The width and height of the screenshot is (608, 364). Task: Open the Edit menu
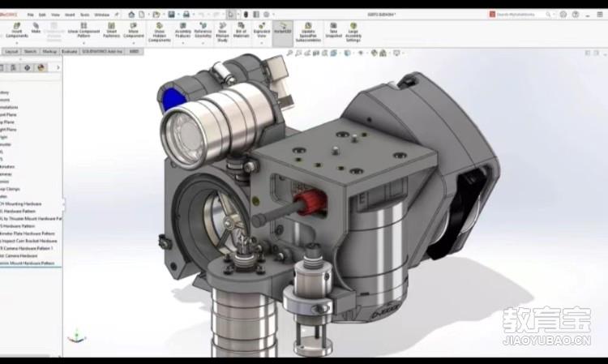click(42, 15)
